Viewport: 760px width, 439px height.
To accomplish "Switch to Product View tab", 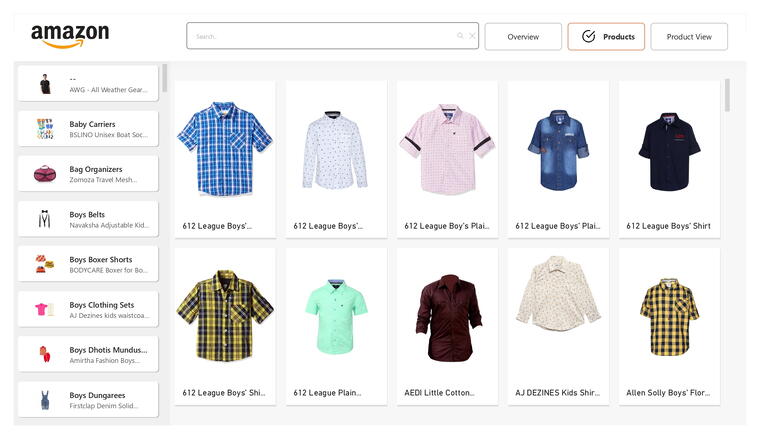I will point(689,37).
